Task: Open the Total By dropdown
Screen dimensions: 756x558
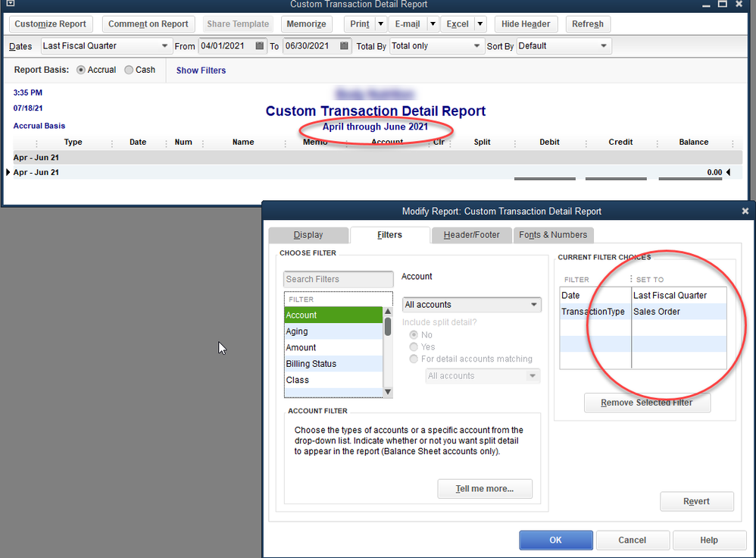Action: point(436,46)
